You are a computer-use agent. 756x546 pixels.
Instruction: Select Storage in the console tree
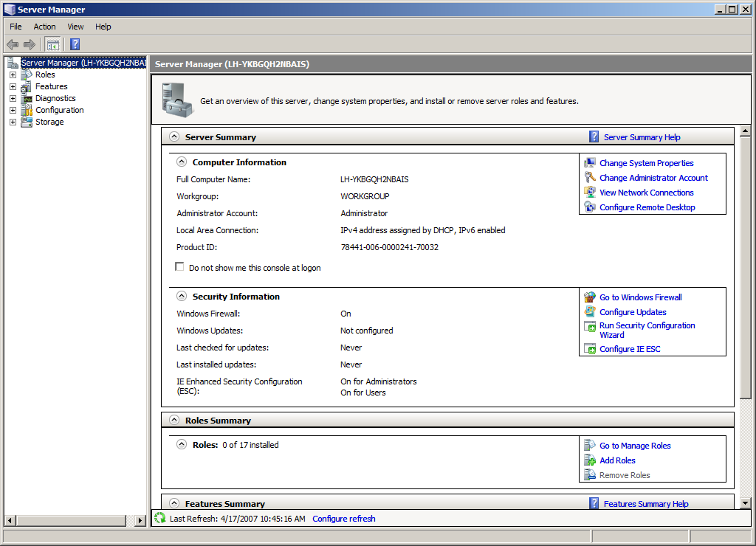point(49,122)
